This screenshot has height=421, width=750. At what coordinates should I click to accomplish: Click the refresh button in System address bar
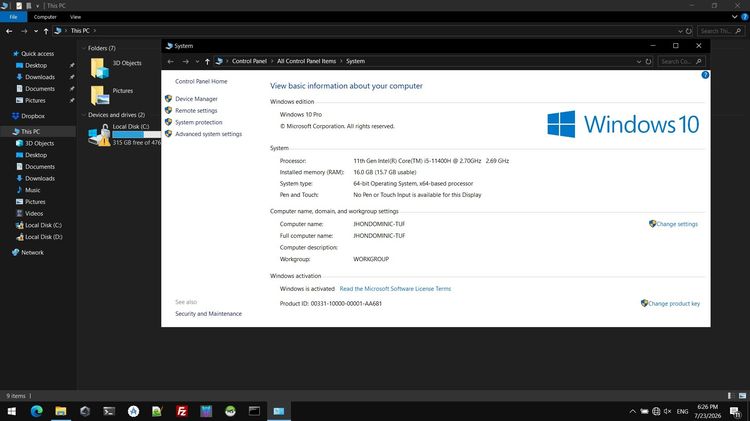click(x=648, y=61)
